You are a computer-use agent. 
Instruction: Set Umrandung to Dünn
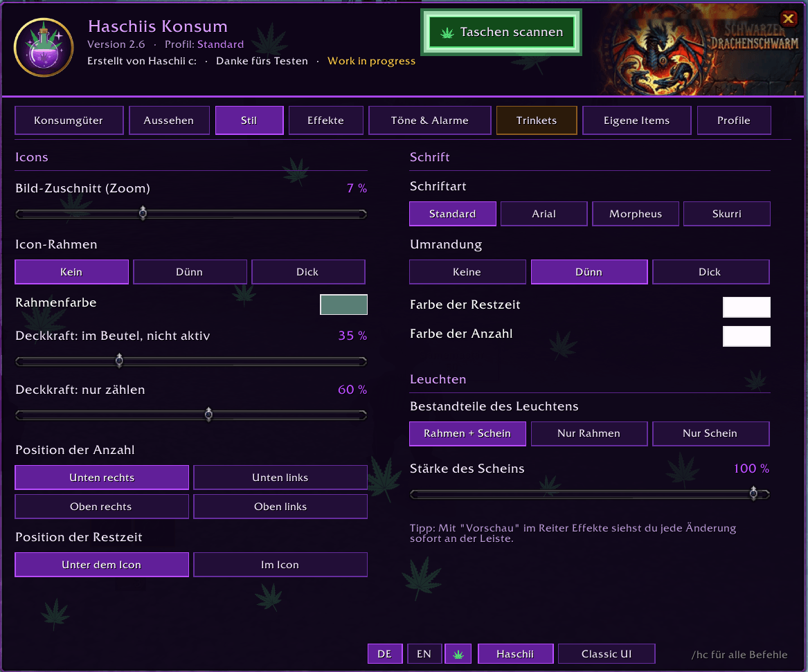click(x=589, y=272)
